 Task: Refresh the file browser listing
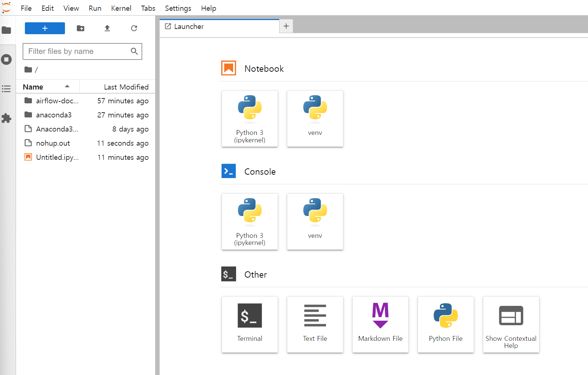point(134,28)
